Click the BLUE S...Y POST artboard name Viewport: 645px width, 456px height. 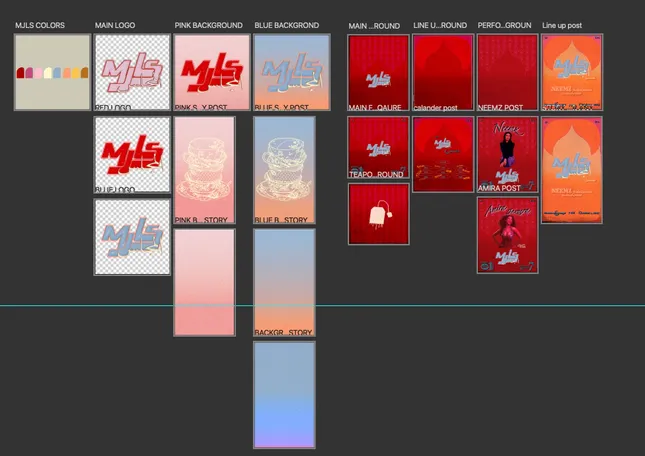tap(281, 107)
